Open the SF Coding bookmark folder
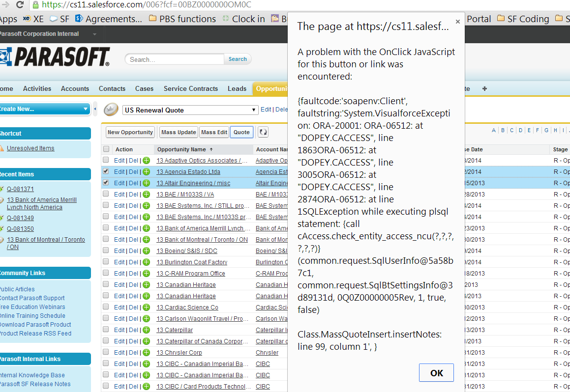570x392 pixels. pos(523,19)
